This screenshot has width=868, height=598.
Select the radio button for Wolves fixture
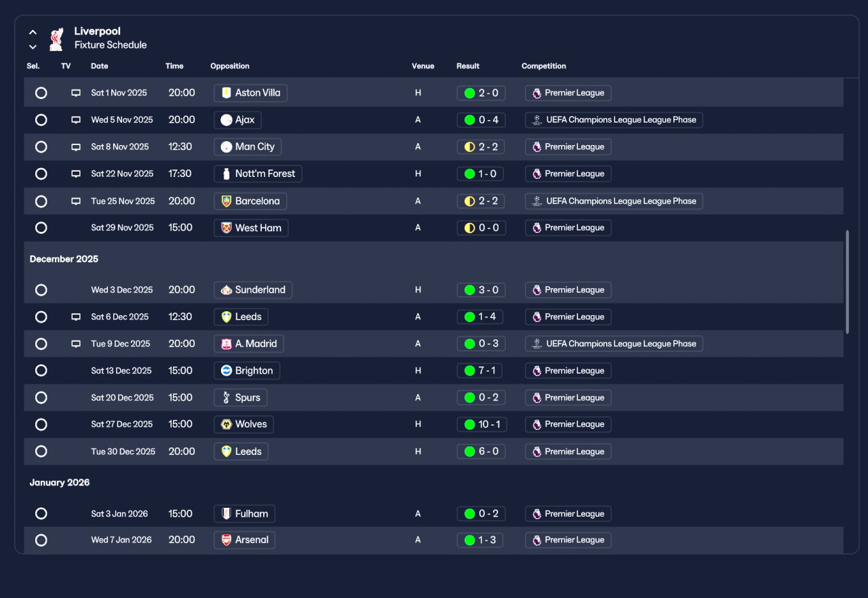[41, 424]
